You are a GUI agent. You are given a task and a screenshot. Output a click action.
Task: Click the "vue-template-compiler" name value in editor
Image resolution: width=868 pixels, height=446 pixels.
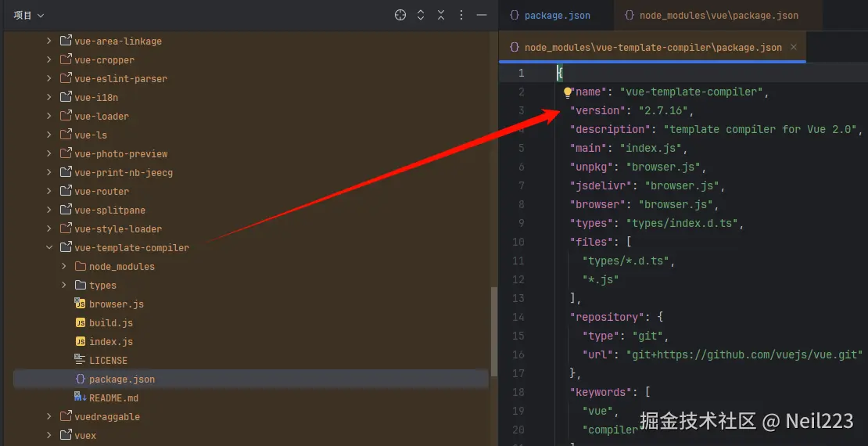[691, 92]
